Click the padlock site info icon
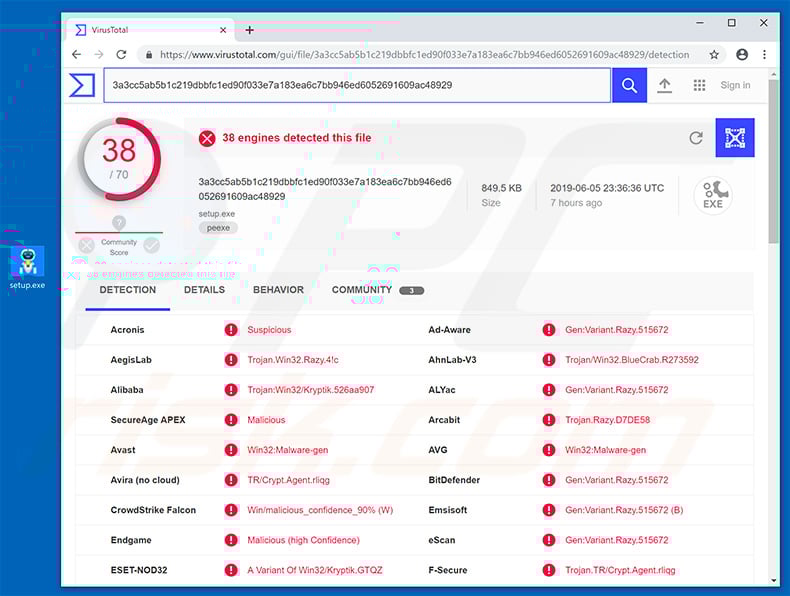This screenshot has height=596, width=790. pyautogui.click(x=149, y=55)
